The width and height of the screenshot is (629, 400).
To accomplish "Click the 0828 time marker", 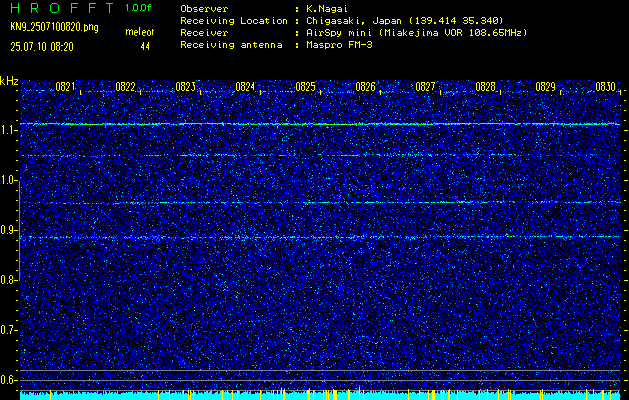I will (x=485, y=87).
